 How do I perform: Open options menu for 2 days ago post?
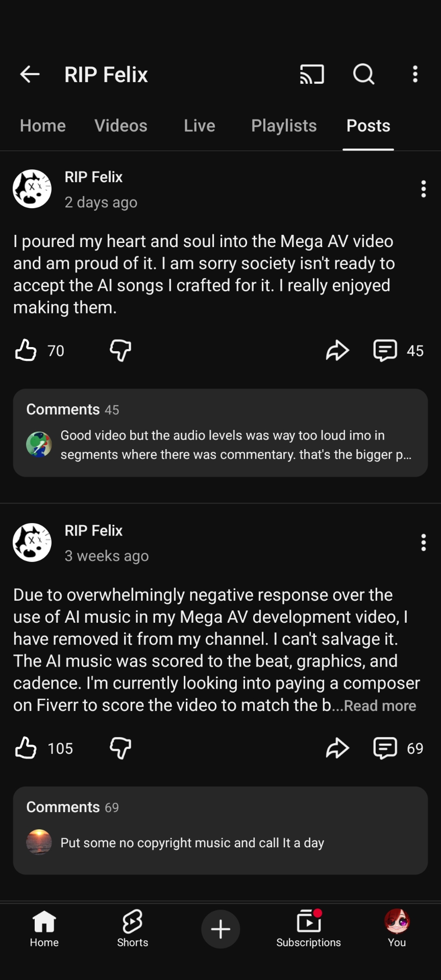tap(423, 189)
